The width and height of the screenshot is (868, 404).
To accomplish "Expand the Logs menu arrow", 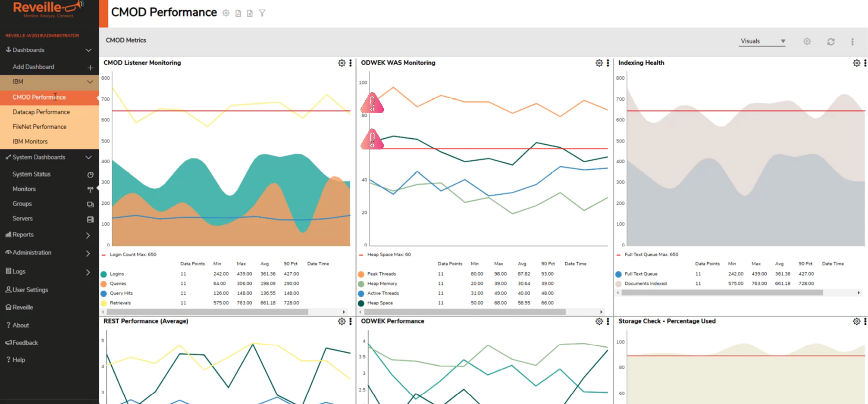I will point(88,272).
